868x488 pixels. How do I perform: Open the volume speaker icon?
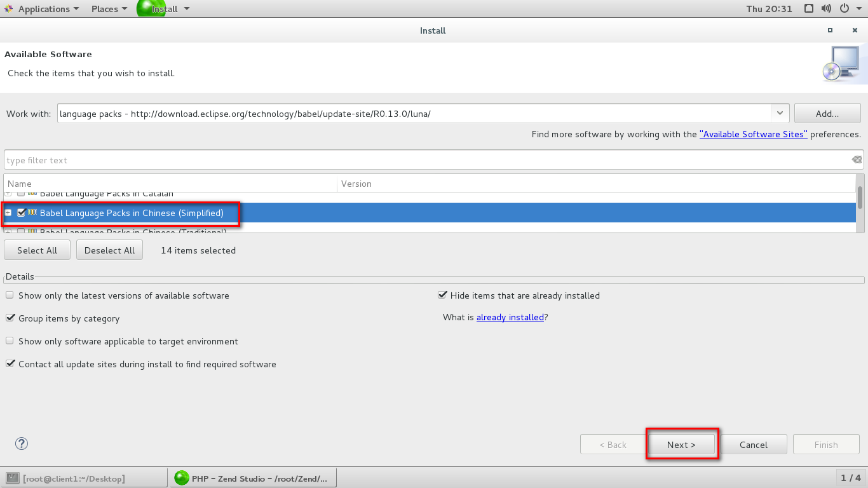[x=826, y=9]
